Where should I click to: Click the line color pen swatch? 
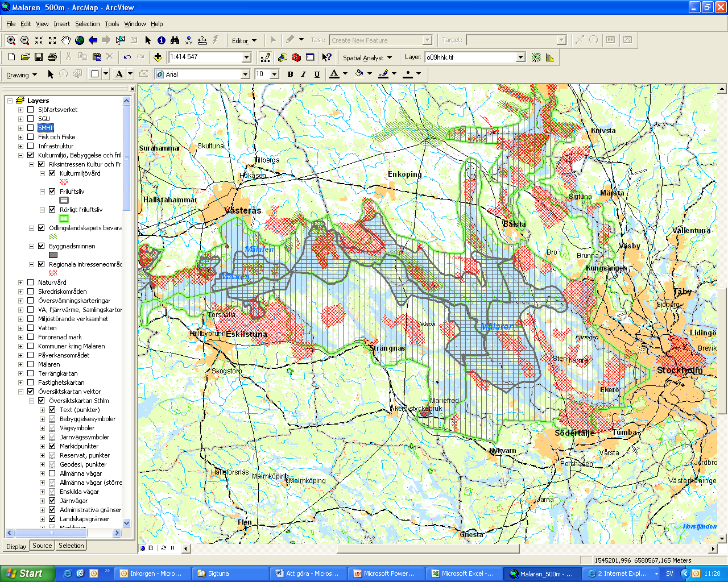(383, 74)
